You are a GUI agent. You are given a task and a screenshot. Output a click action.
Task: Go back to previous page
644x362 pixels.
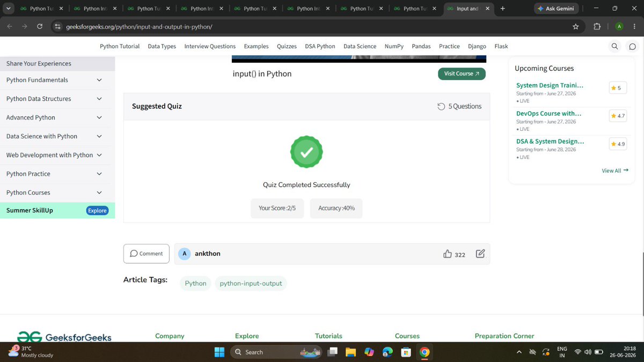10,27
